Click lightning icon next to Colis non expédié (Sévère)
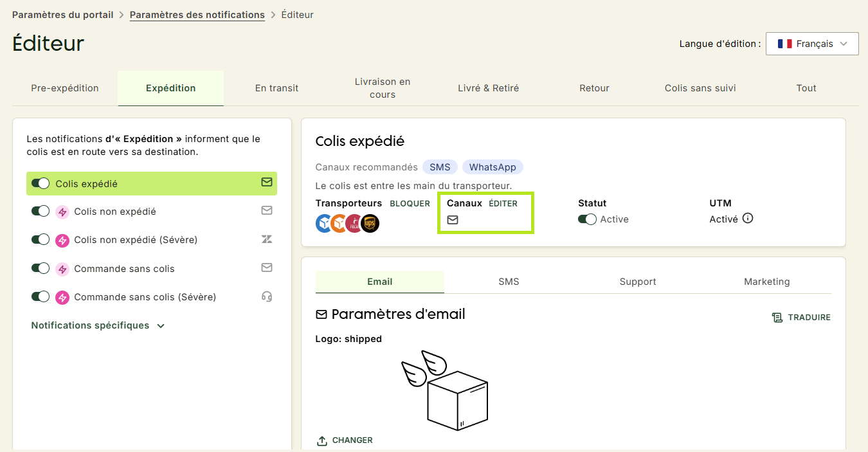This screenshot has width=868, height=452. (x=62, y=240)
